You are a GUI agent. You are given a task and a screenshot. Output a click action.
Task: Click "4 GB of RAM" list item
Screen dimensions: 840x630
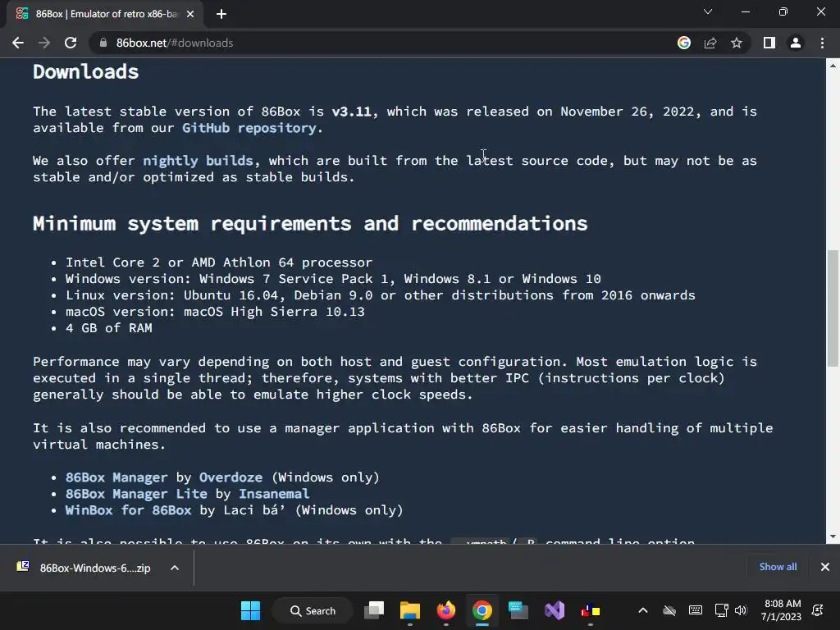tap(109, 328)
